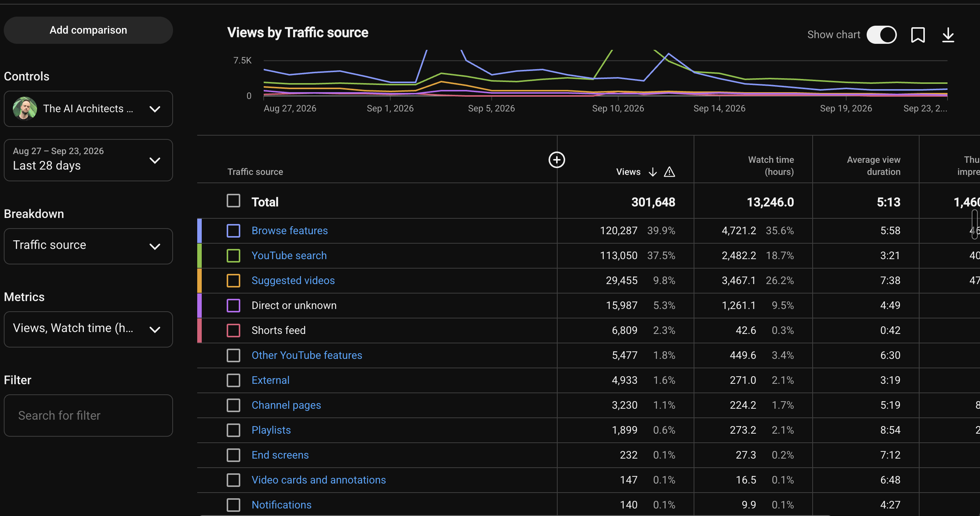
Task: Check the External row checkbox
Action: click(233, 380)
